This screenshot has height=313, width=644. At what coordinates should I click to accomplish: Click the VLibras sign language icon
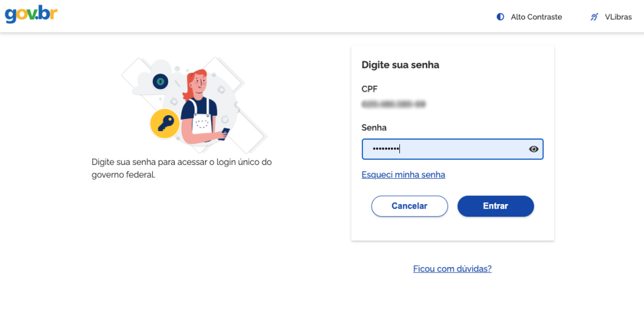tap(594, 17)
